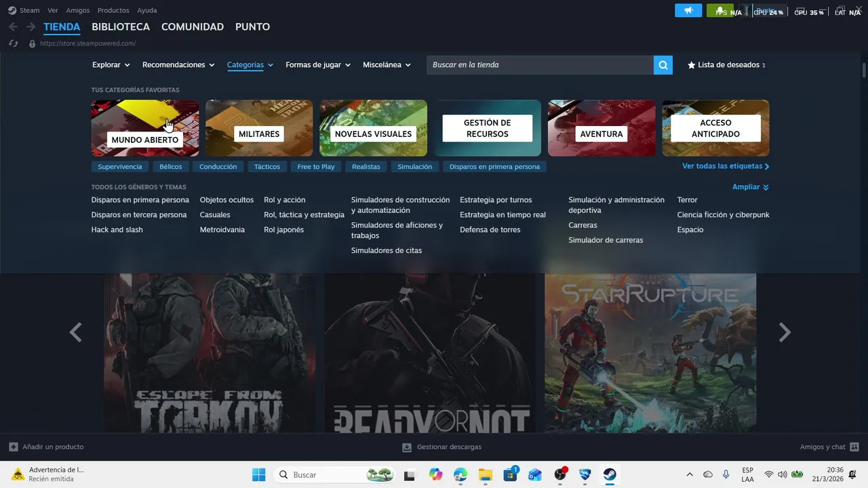868x488 pixels.
Task: Open Estrategia por turnos genre
Action: click(x=496, y=200)
